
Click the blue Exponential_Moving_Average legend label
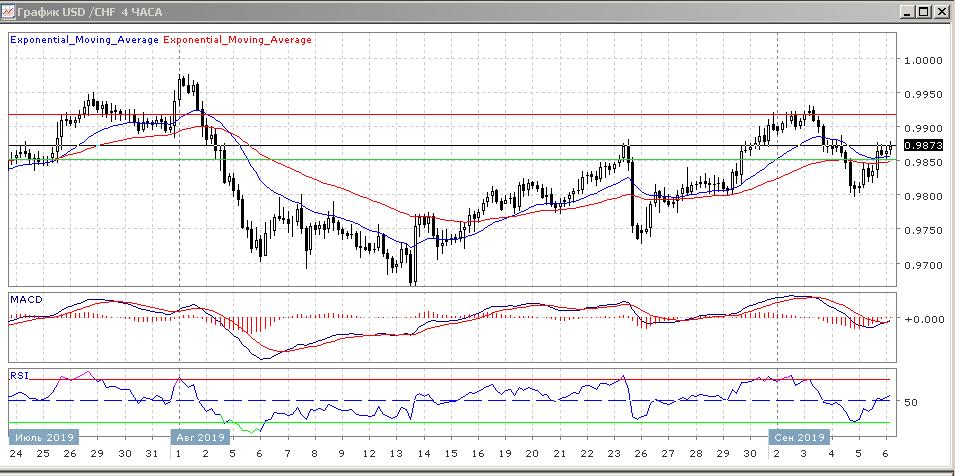click(x=83, y=40)
